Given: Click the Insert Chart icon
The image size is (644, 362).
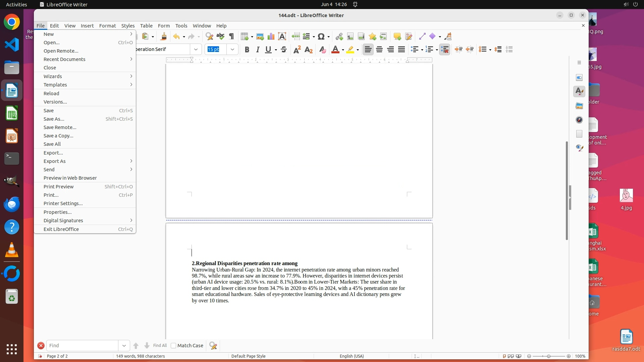Looking at the screenshot, I should (271, 37).
